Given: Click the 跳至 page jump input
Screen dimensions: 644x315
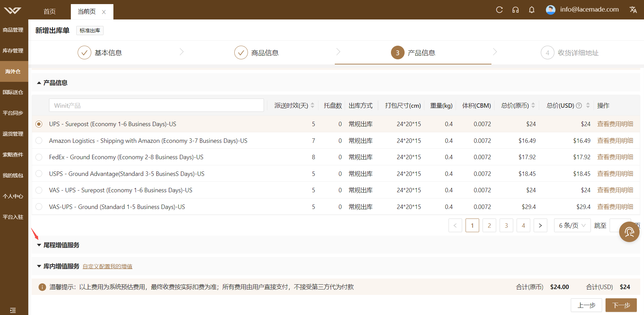Looking at the screenshot, I should coord(620,225).
